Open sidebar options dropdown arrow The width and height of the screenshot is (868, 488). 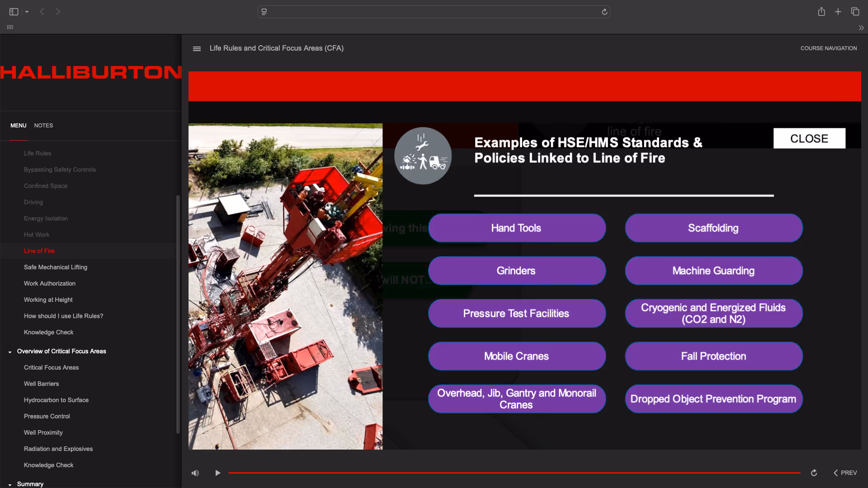tap(27, 12)
